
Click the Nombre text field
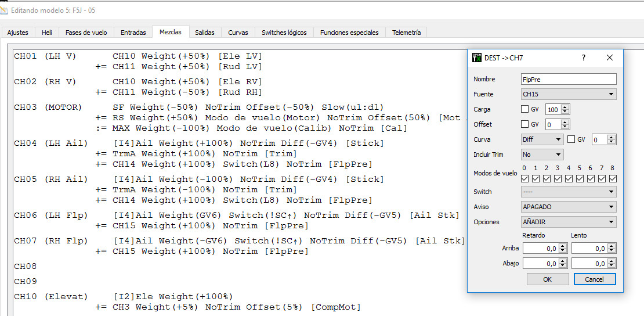[x=569, y=79]
